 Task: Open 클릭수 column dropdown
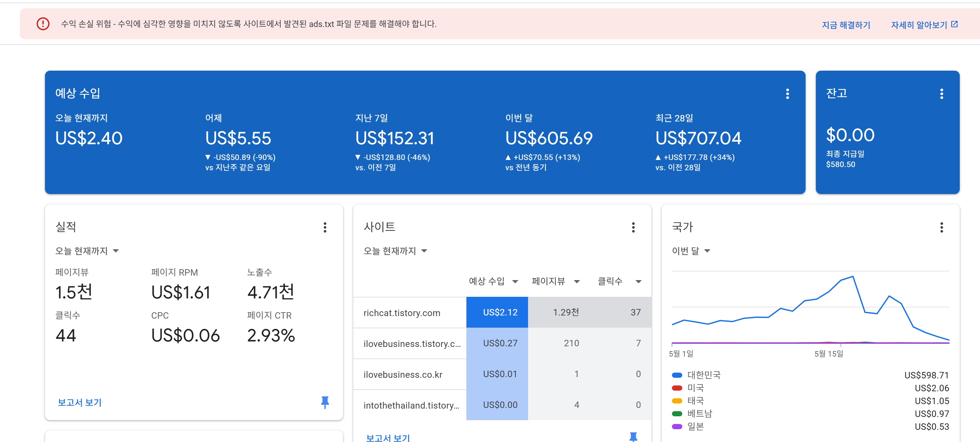pyautogui.click(x=638, y=281)
